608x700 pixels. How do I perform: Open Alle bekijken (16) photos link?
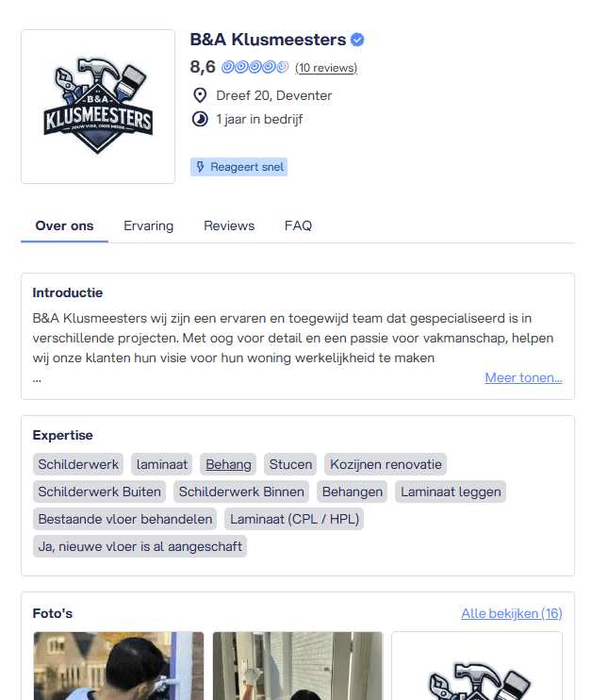point(512,613)
